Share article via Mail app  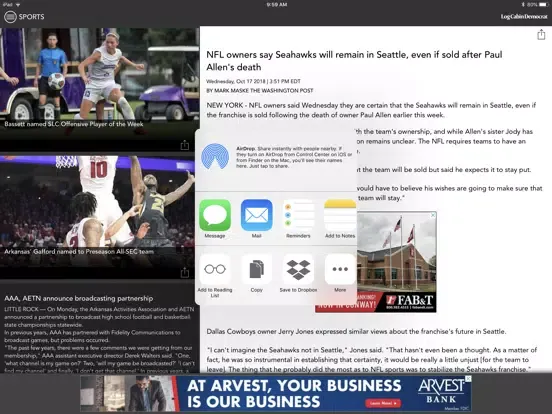[x=257, y=215]
